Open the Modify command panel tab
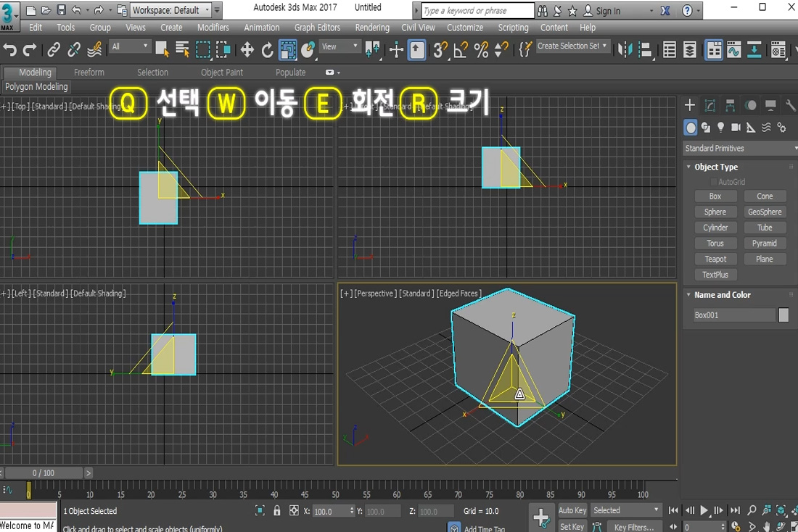 710,106
